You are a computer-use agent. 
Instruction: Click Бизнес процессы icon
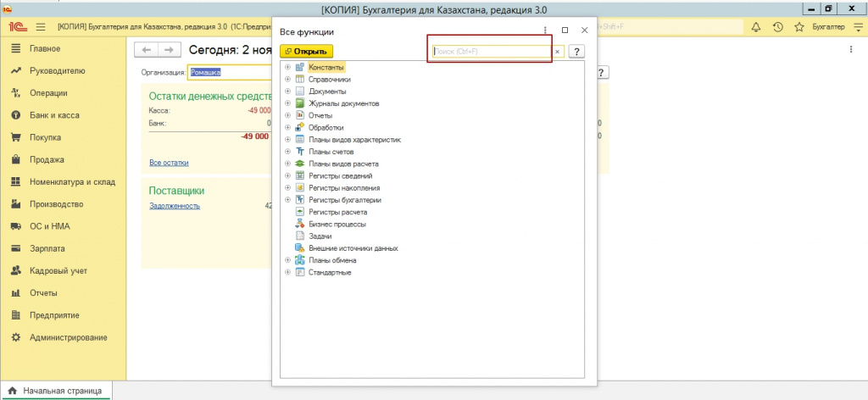299,224
